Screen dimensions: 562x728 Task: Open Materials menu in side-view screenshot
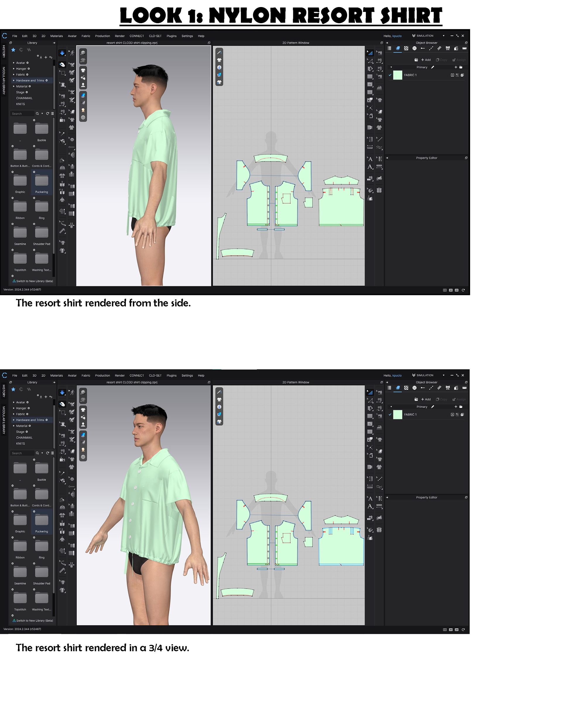[x=56, y=36]
